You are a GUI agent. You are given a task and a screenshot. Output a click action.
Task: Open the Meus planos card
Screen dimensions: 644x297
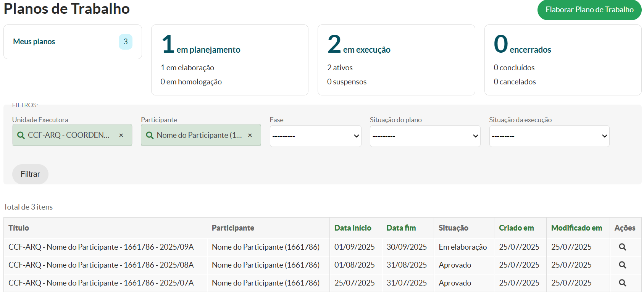[x=73, y=42]
